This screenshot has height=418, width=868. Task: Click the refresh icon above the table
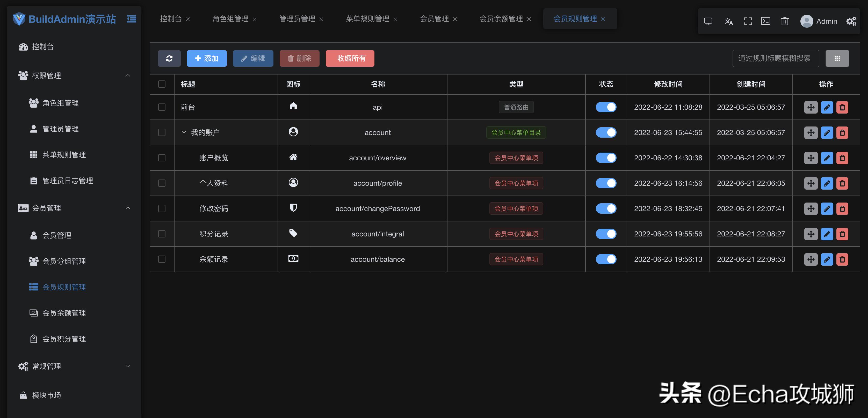click(x=170, y=58)
